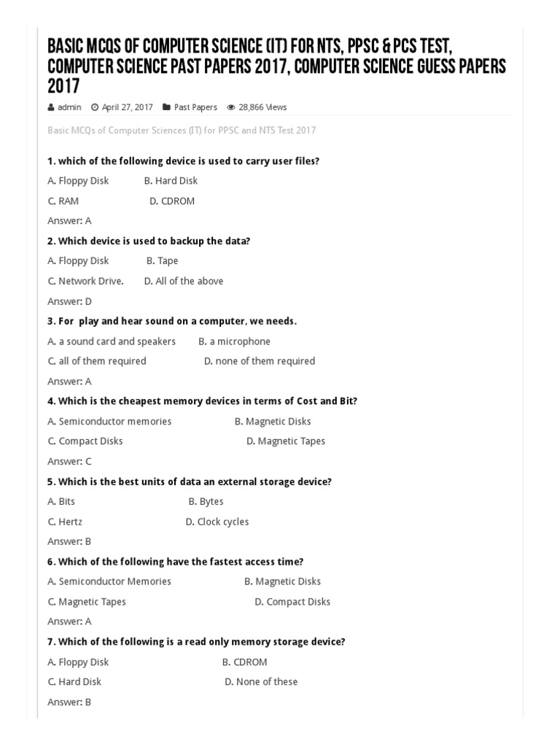Select A. Semiconductor Memories in question 6
This screenshot has height=747, width=560.
(x=109, y=582)
